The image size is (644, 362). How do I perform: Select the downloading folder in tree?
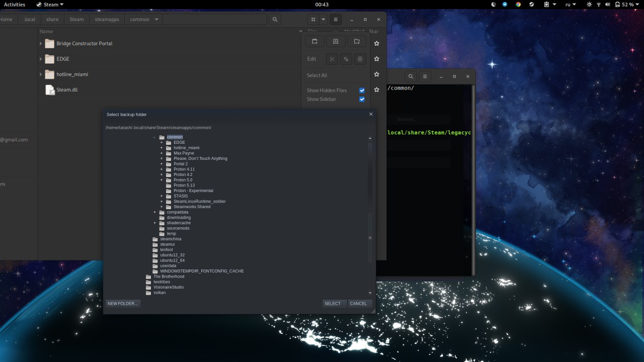tap(179, 218)
